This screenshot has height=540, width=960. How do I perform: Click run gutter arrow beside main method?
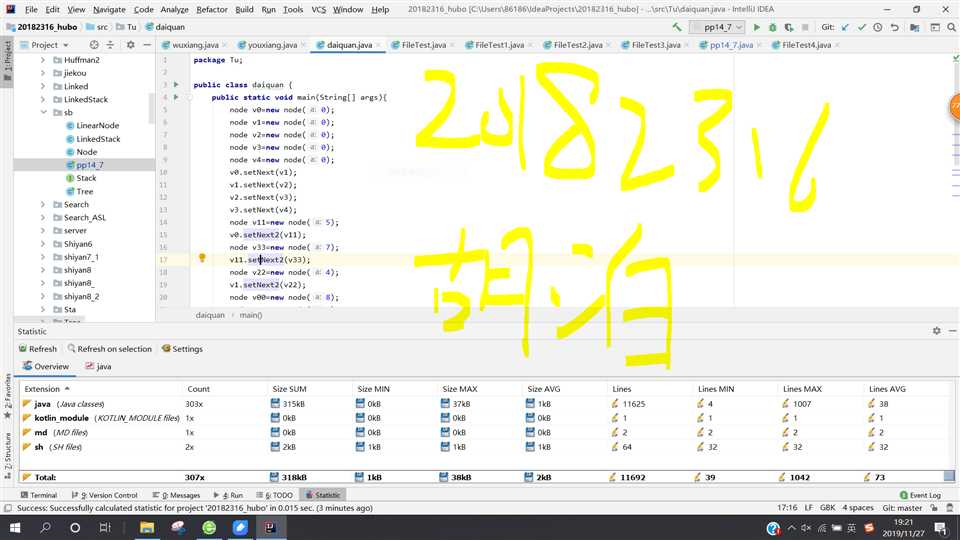pos(176,97)
